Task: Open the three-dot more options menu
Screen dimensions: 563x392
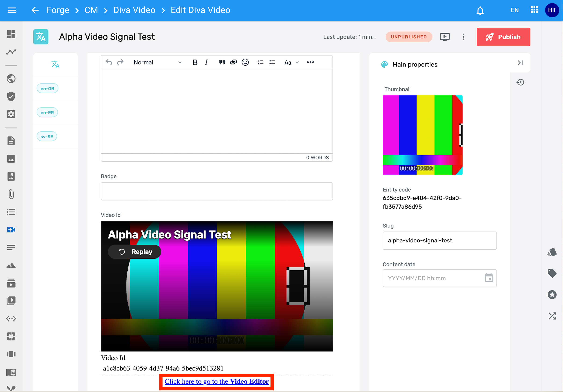Action: pyautogui.click(x=463, y=37)
